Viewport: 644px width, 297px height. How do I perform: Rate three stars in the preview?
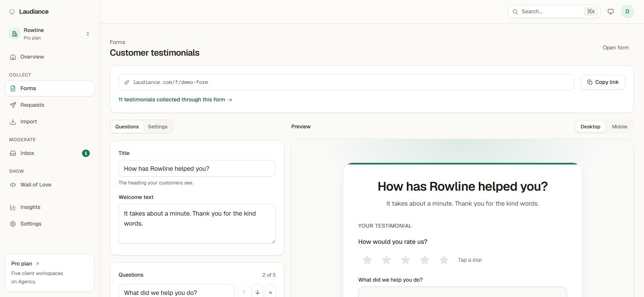click(x=406, y=260)
